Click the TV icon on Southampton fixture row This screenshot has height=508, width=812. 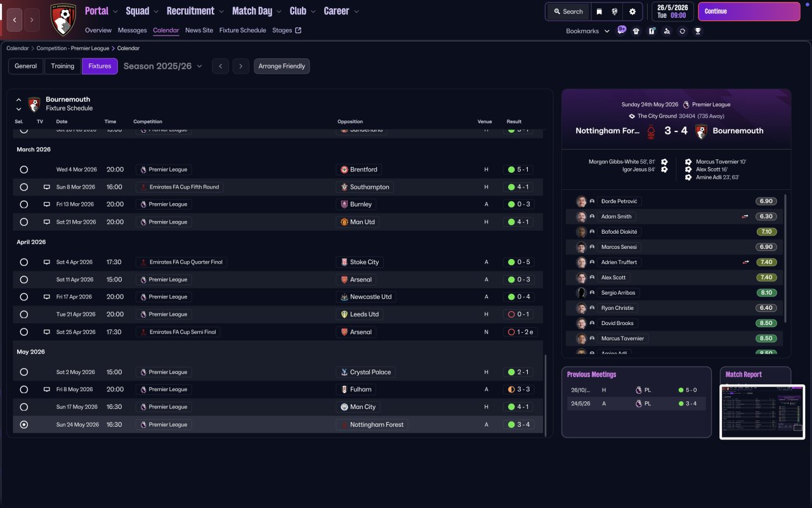46,187
